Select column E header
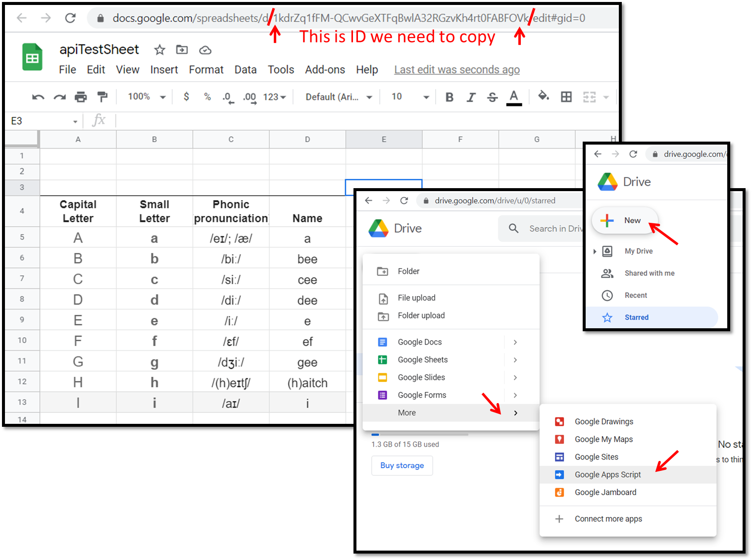 (384, 140)
